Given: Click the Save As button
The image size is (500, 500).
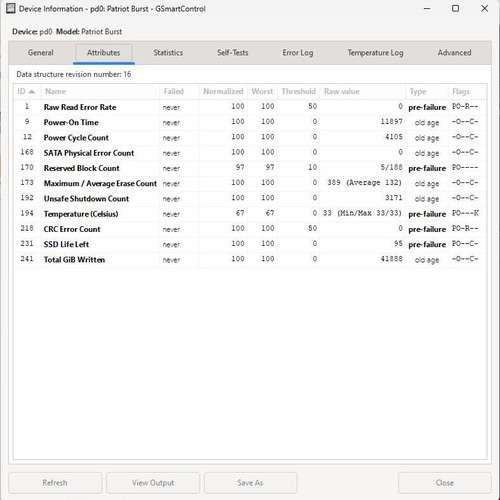Looking at the screenshot, I should 250,483.
